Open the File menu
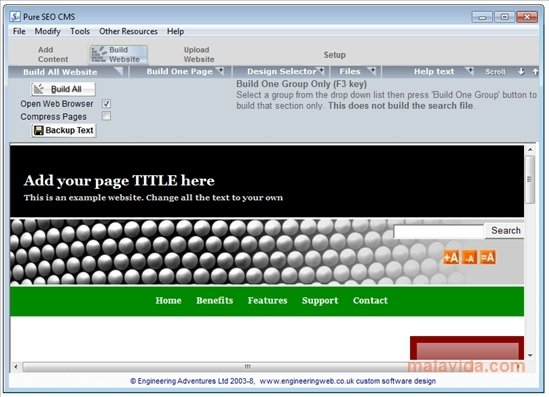 point(19,31)
